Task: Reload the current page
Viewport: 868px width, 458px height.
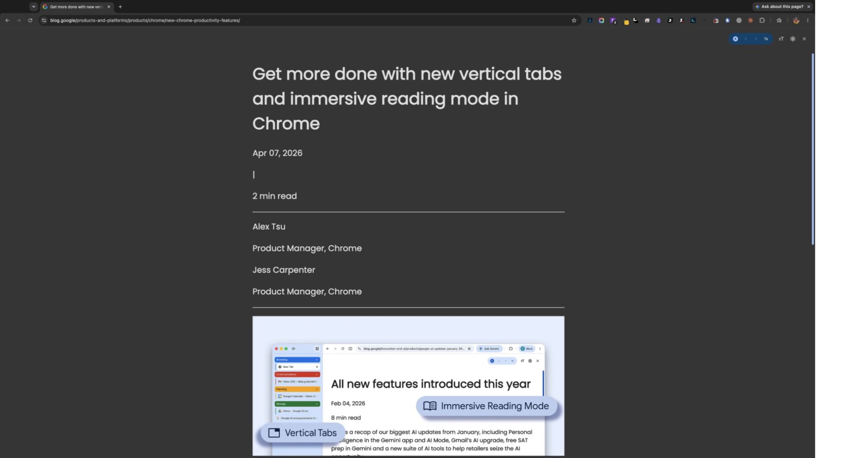Action: tap(30, 20)
